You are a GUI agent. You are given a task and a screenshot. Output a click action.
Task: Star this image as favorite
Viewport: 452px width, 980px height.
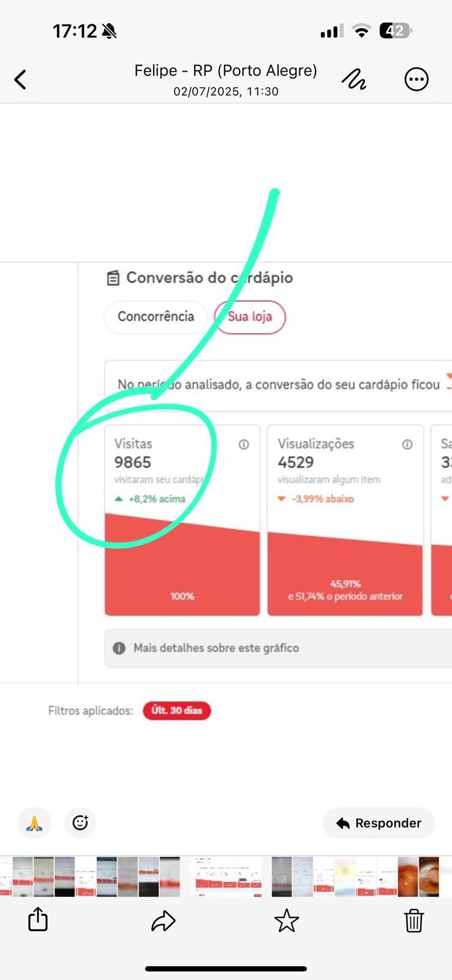287,921
